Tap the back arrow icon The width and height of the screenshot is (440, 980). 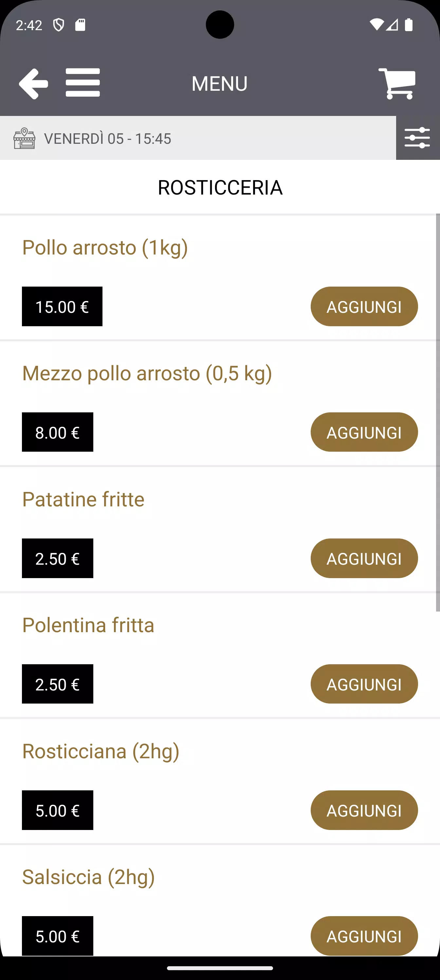(33, 83)
